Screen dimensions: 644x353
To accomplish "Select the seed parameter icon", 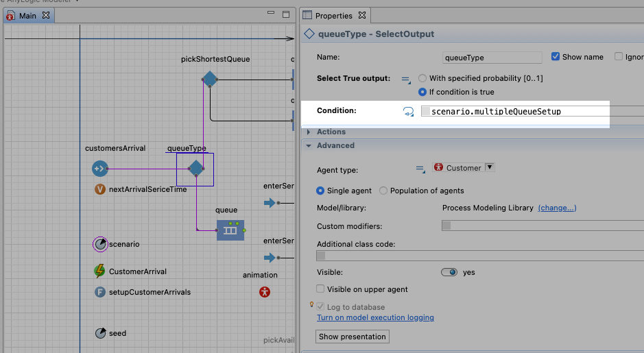I will tap(101, 333).
